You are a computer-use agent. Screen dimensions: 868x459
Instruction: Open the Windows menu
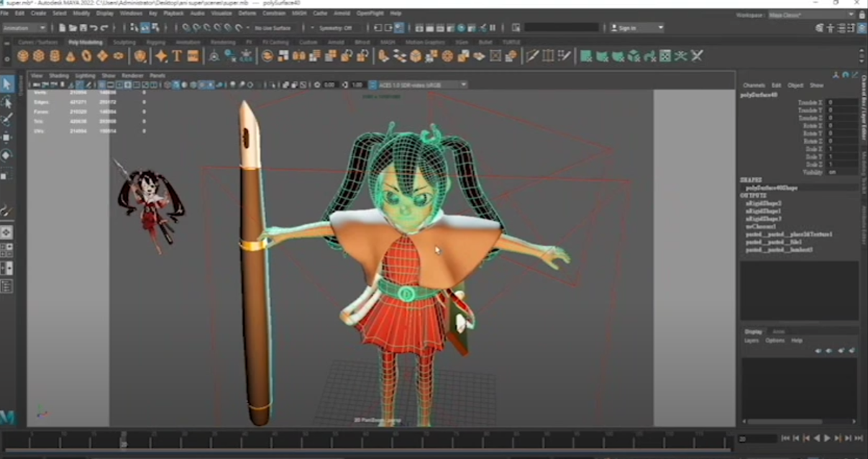tap(131, 13)
